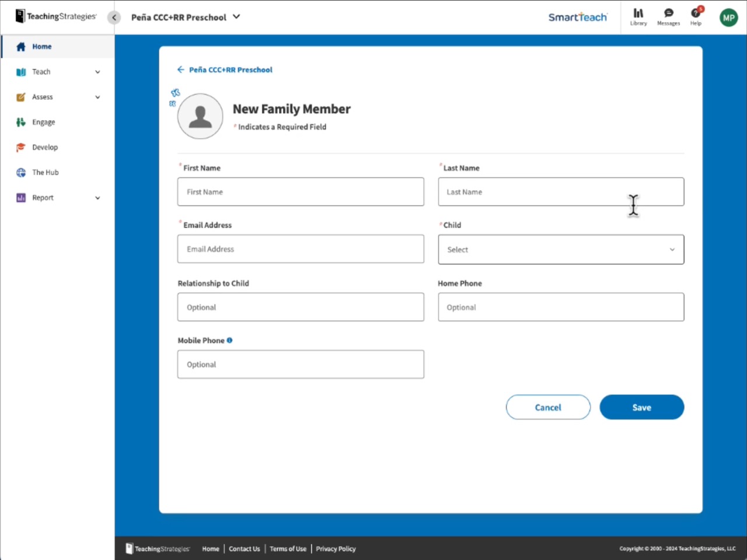Open the Child selection dropdown

click(x=560, y=249)
